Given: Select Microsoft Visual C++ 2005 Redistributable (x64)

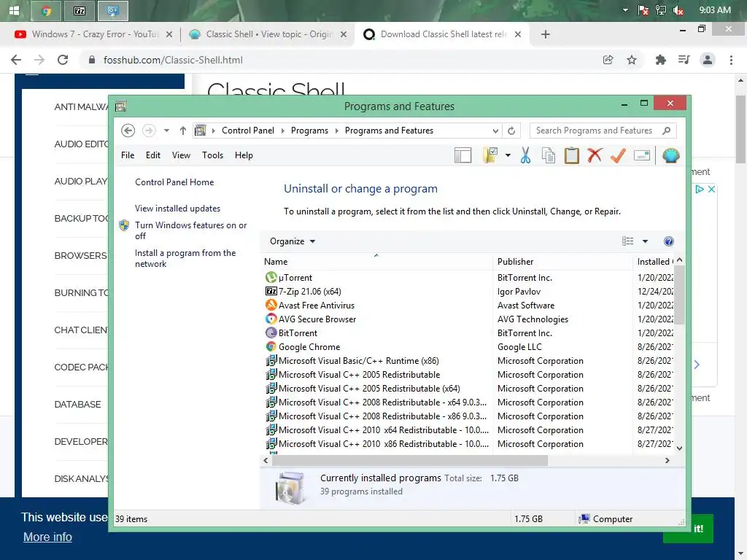Looking at the screenshot, I should [x=469, y=389].
